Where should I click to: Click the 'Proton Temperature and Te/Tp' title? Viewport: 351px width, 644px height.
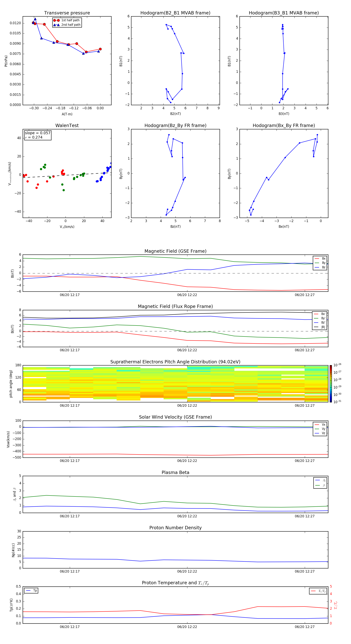pos(175,583)
